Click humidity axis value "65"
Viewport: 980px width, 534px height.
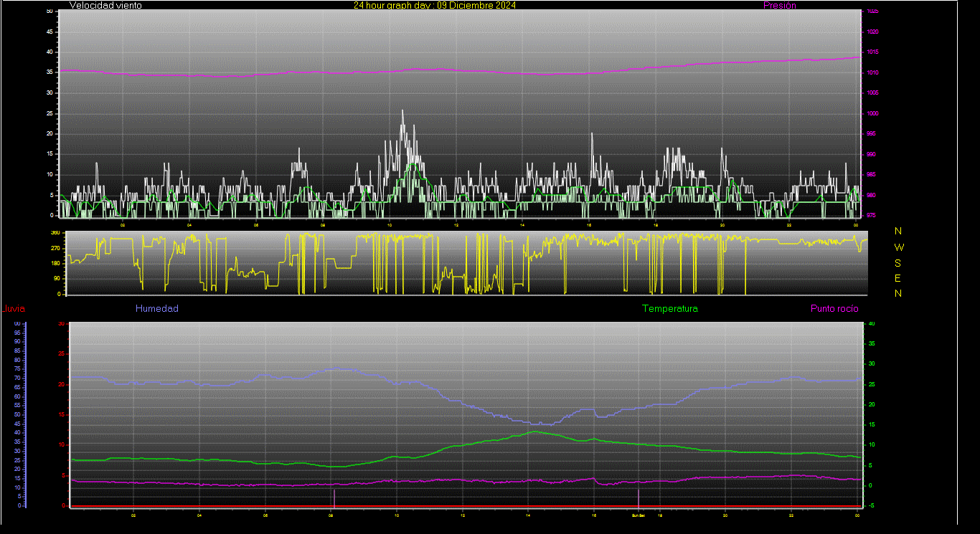pyautogui.click(x=17, y=388)
